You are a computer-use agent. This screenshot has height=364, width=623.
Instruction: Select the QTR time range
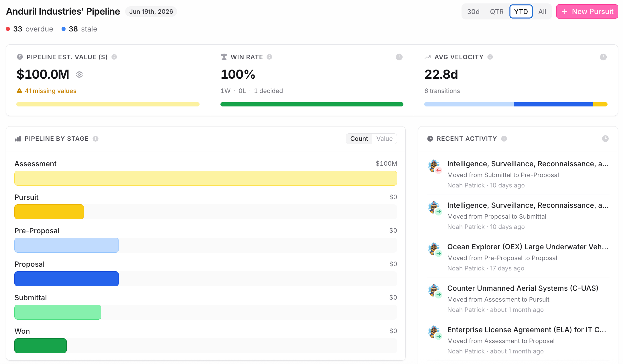(497, 11)
